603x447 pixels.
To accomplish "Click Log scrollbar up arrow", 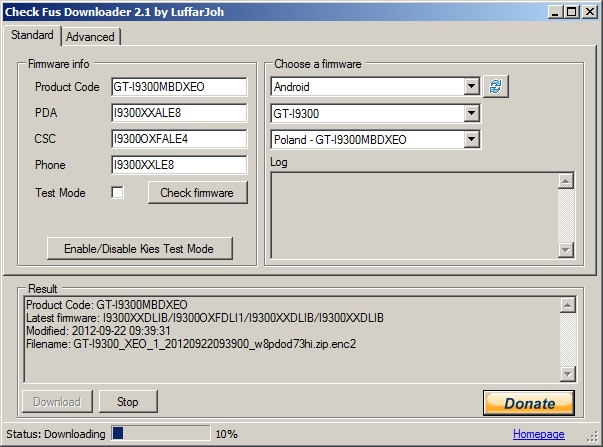I will [566, 181].
